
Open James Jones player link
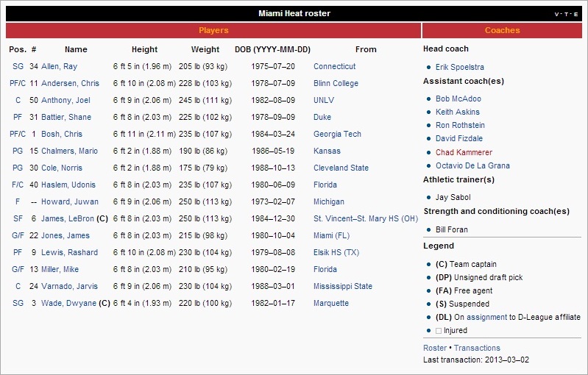point(65,235)
